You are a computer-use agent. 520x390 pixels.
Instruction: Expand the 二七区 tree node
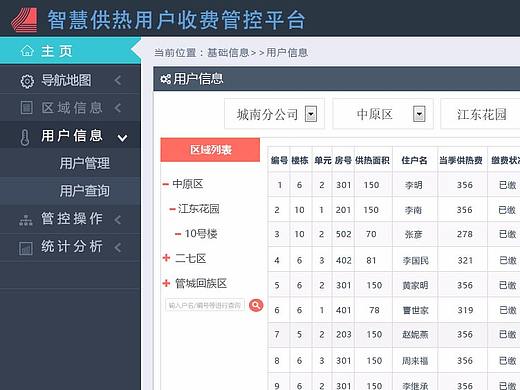166,258
